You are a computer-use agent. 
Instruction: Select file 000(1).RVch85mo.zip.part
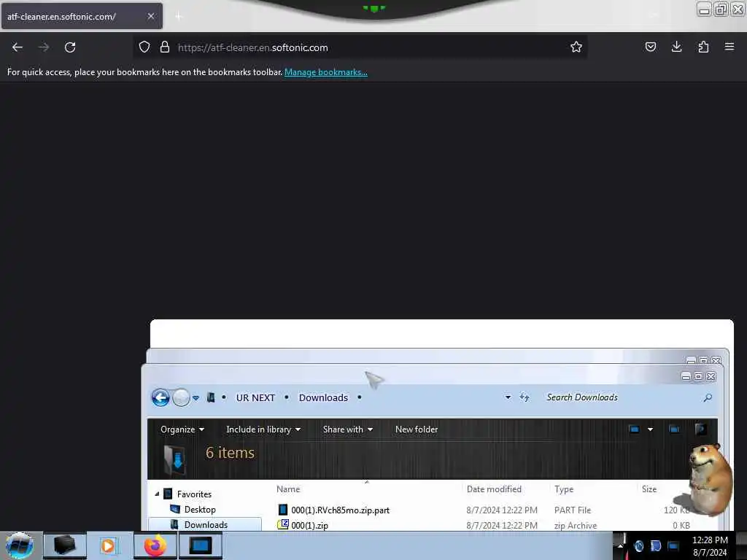click(340, 510)
